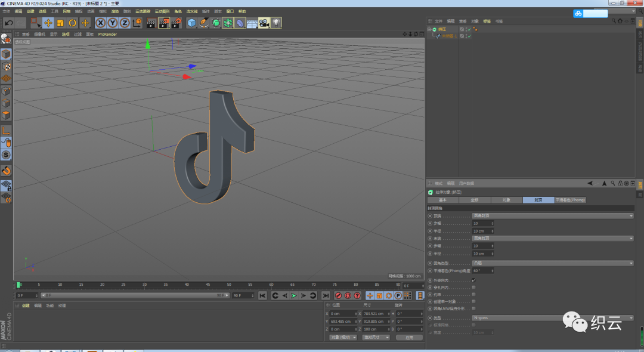The image size is (644, 352).
Task: Render the current view clapperboard icon
Action: 151,23
